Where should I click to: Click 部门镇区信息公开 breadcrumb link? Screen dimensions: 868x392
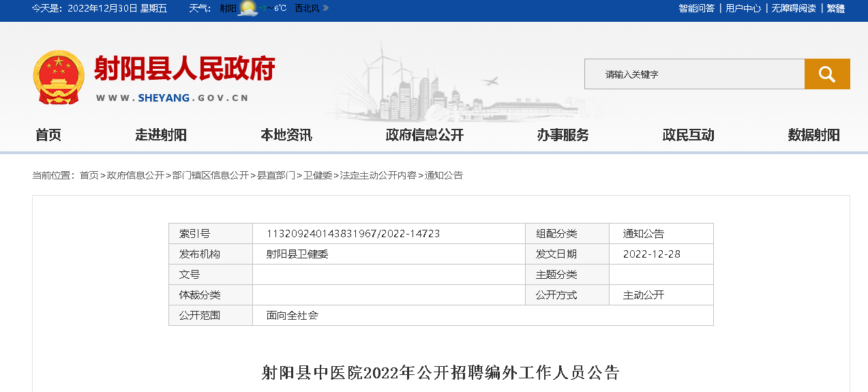(x=211, y=175)
